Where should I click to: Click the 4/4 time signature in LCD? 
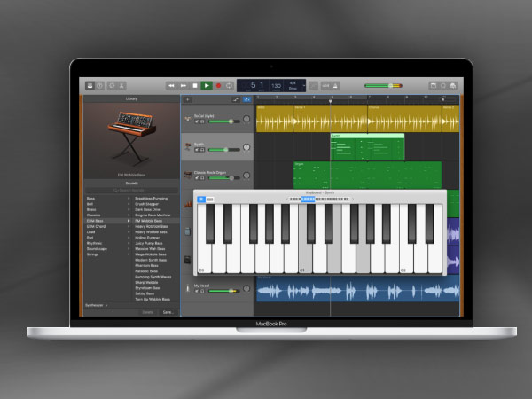pyautogui.click(x=293, y=83)
